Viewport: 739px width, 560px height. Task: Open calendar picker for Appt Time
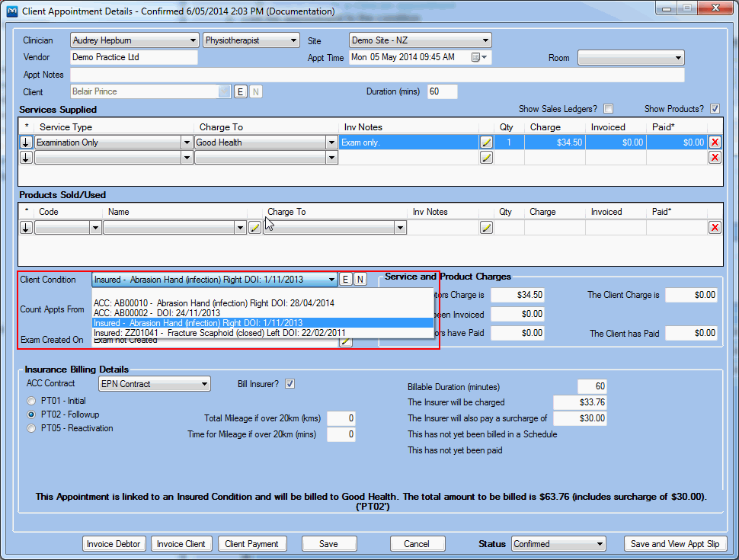(476, 58)
